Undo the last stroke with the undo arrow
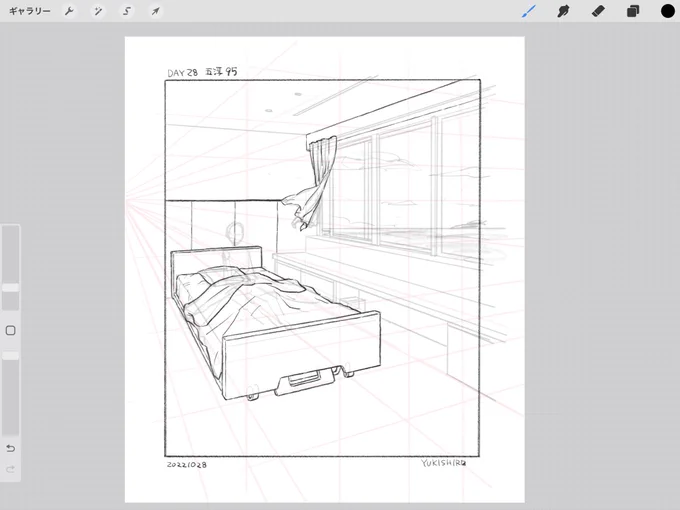The width and height of the screenshot is (680, 510). point(10,448)
